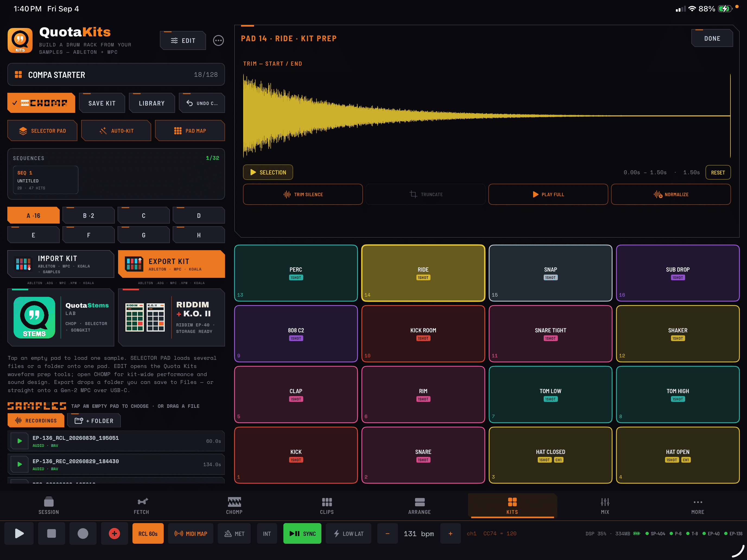Click the Import Kit icon button
This screenshot has height=560, width=747.
pyautogui.click(x=61, y=264)
